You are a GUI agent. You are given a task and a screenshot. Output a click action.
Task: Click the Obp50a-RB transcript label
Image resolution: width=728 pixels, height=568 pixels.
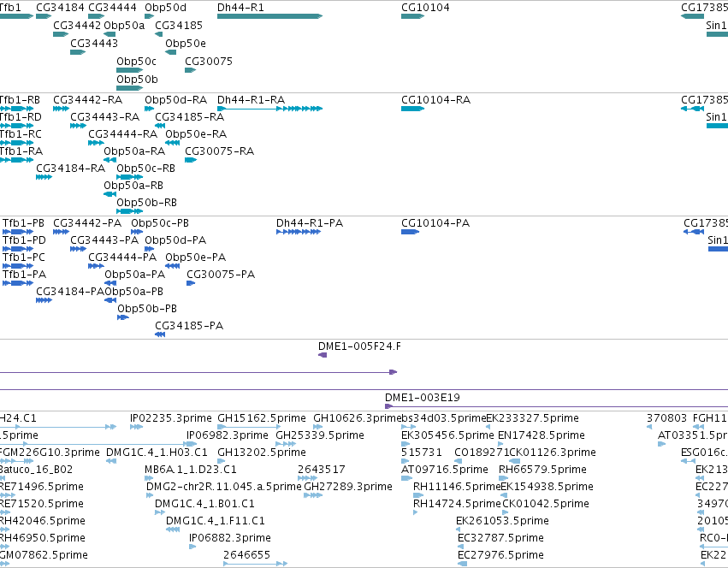(133, 186)
